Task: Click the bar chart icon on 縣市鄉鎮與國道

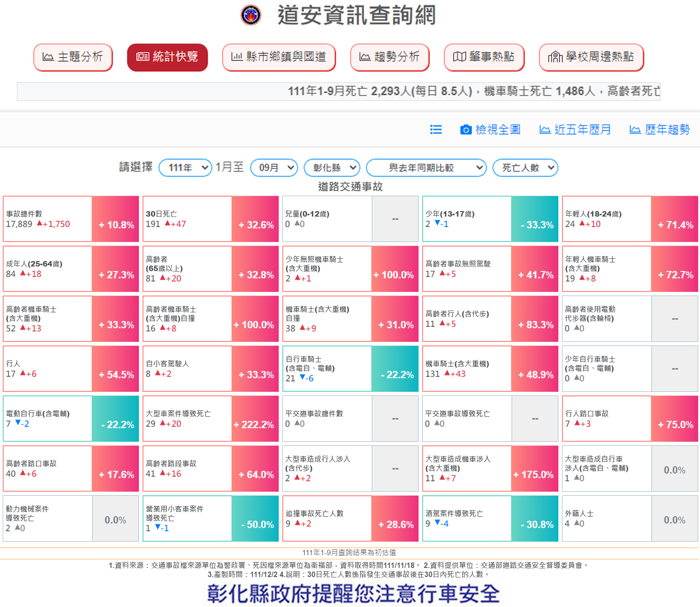Action: coord(237,57)
